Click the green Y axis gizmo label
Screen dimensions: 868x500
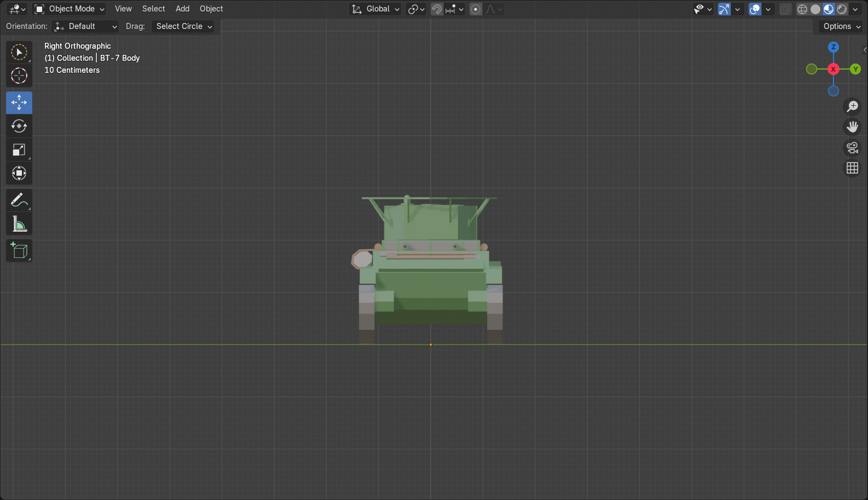click(x=855, y=69)
